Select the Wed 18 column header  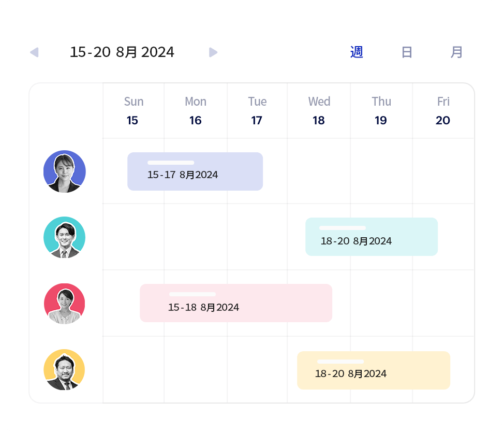319,111
